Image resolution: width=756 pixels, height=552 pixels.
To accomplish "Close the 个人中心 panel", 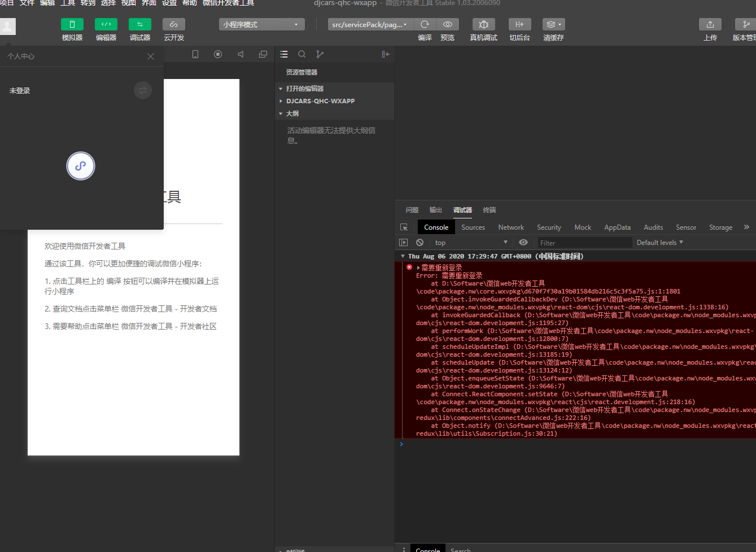I will tap(151, 56).
